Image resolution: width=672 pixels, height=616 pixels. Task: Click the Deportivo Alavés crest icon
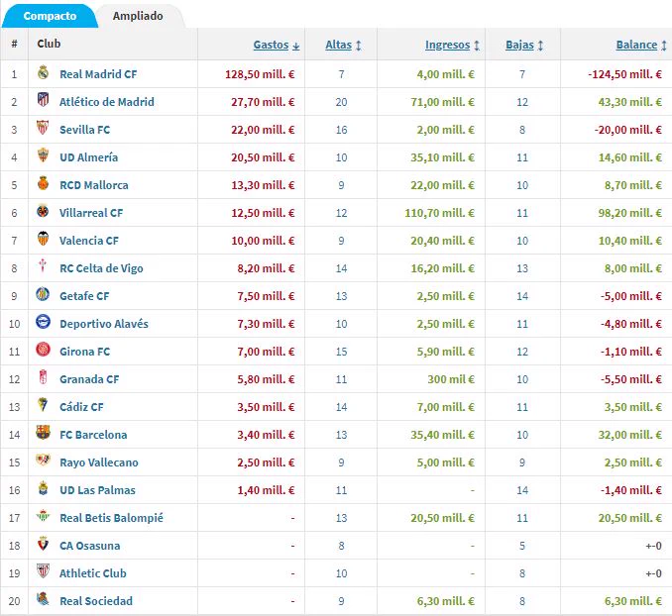(43, 322)
